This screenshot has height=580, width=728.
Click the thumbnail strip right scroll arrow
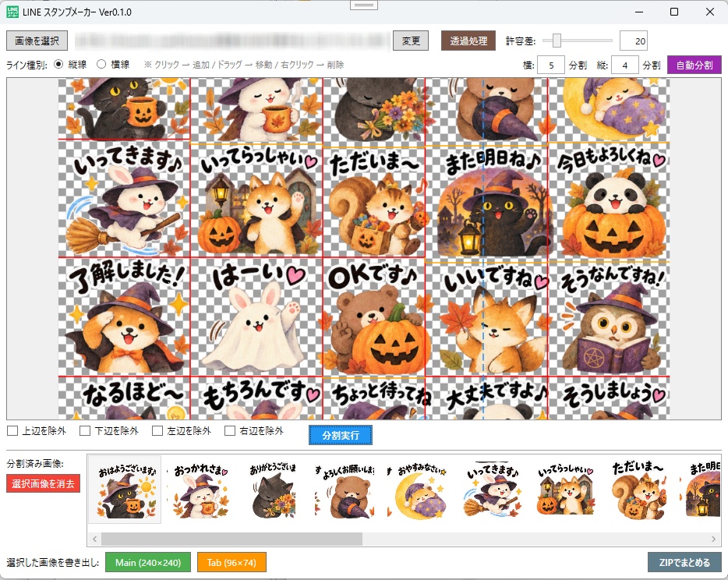pyautogui.click(x=714, y=539)
